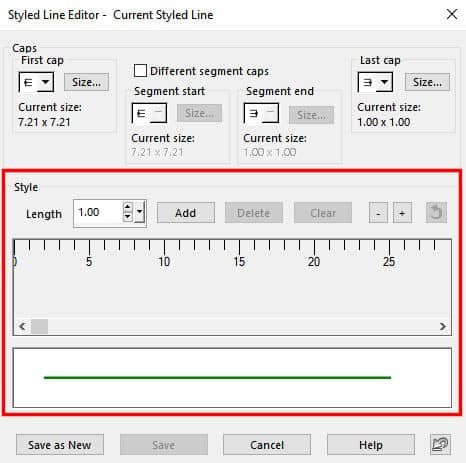Image resolution: width=466 pixels, height=463 pixels.
Task: Click the Length value input field
Action: point(98,212)
